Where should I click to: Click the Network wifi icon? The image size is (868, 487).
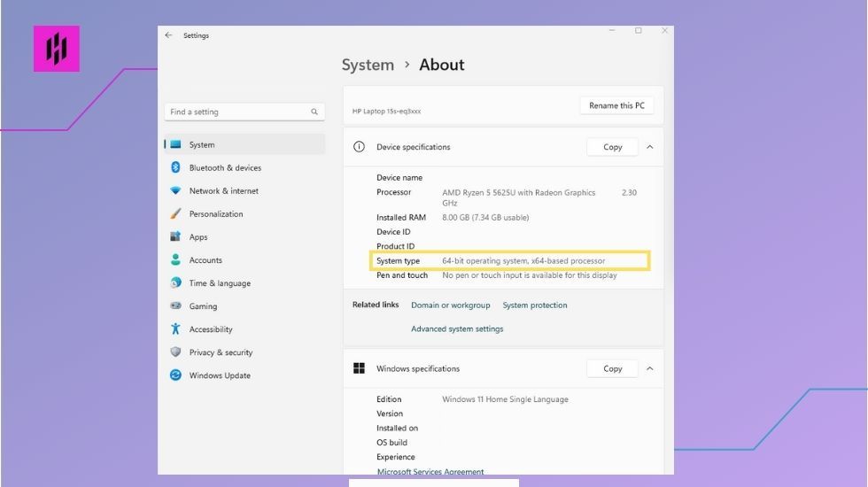coord(175,190)
